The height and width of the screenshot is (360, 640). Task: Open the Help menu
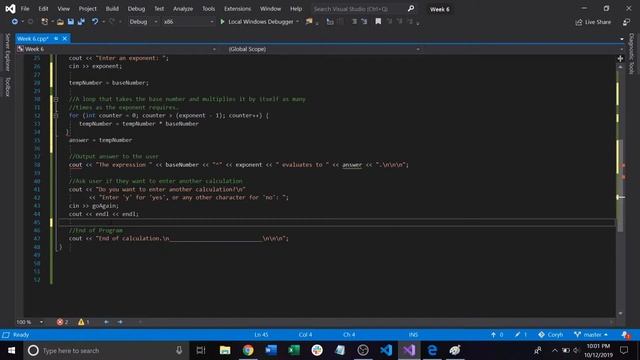296,9
